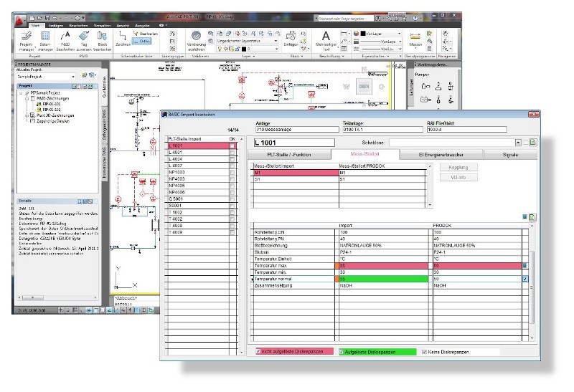The width and height of the screenshot is (574, 392).
Task: Switch to the Einfügen ribbon tab
Action: [56, 26]
